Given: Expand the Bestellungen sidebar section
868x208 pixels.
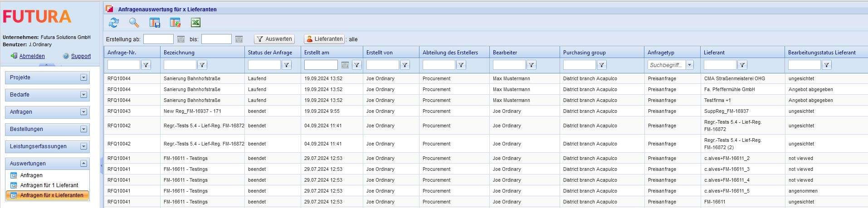Looking at the screenshot, I should pyautogui.click(x=83, y=129).
